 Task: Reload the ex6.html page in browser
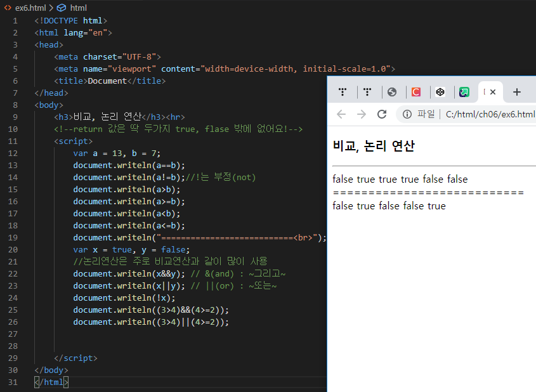382,114
